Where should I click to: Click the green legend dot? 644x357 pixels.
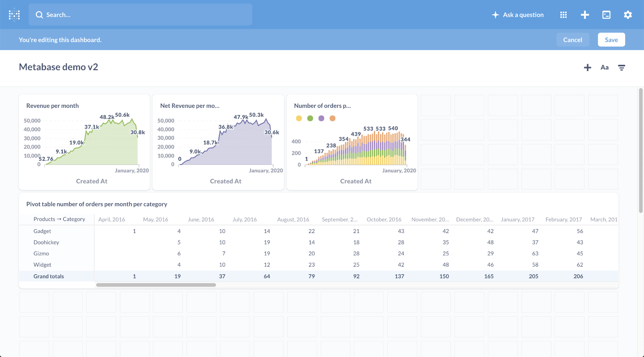pyautogui.click(x=310, y=118)
